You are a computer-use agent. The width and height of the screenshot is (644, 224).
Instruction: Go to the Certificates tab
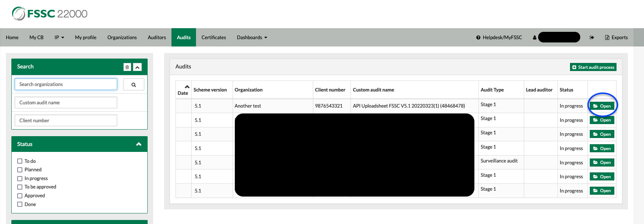point(214,38)
